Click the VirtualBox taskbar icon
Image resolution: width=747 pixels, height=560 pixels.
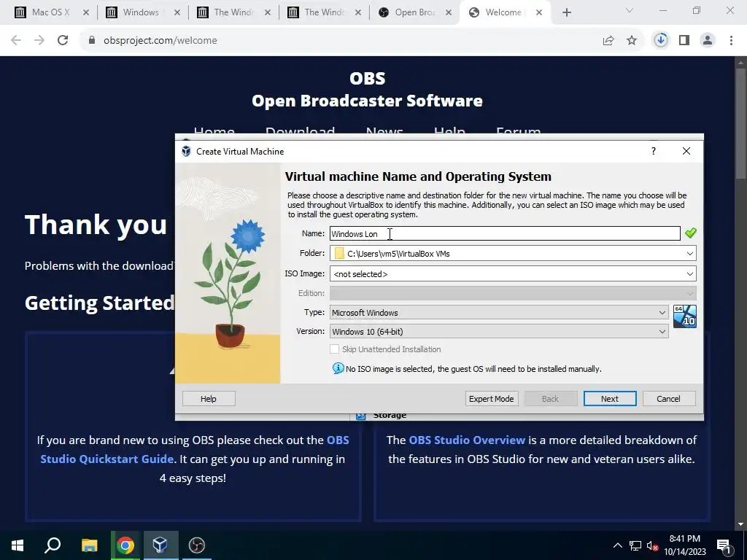coord(160,545)
